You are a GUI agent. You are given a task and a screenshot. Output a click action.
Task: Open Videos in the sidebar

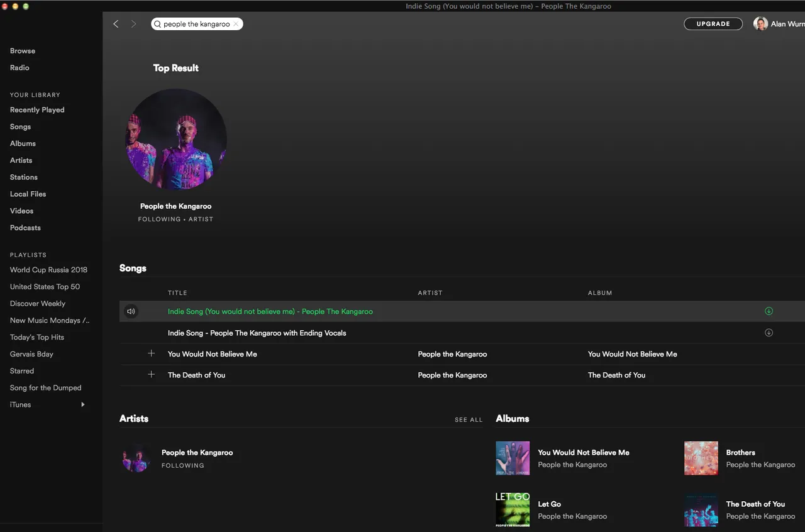pyautogui.click(x=21, y=211)
